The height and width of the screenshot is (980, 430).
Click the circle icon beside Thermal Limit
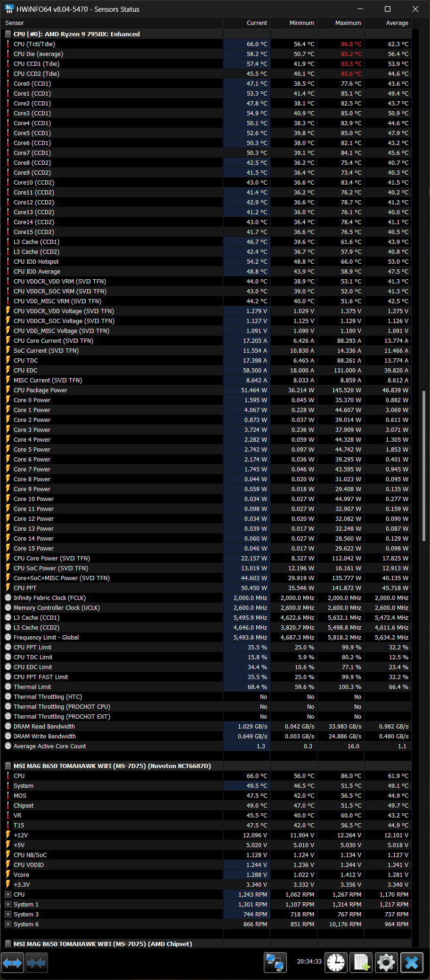(x=8, y=687)
